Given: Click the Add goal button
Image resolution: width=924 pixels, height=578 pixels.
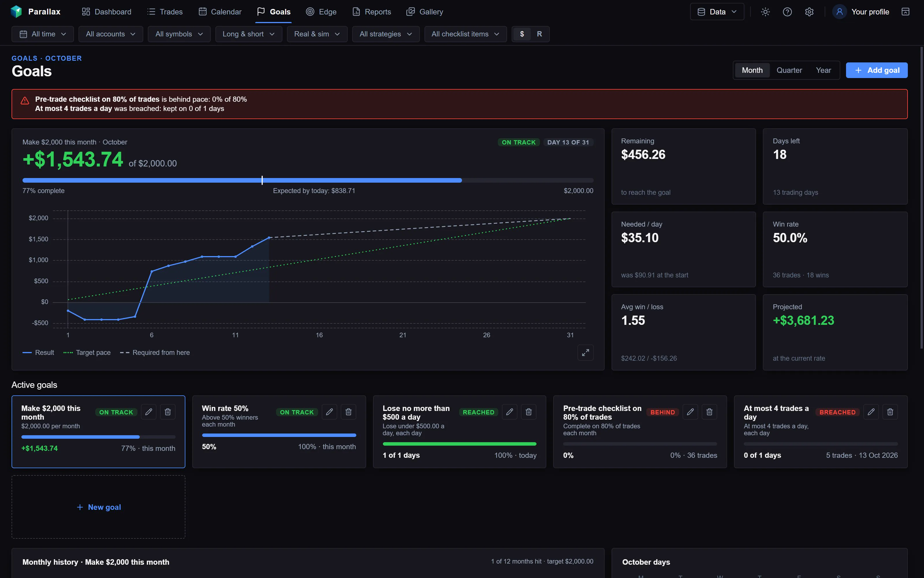Looking at the screenshot, I should 876,70.
